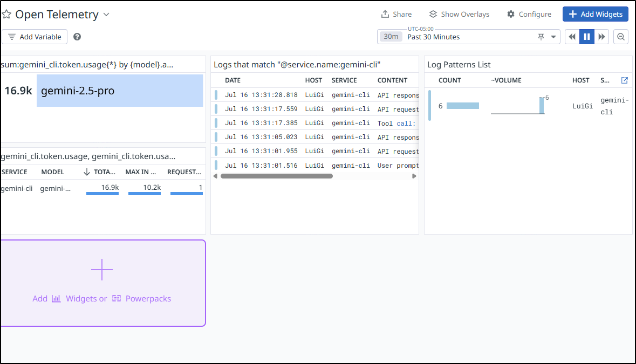Viewport: 636px width, 364px height.
Task: Click the TOTA... column sort arrow
Action: (x=87, y=172)
